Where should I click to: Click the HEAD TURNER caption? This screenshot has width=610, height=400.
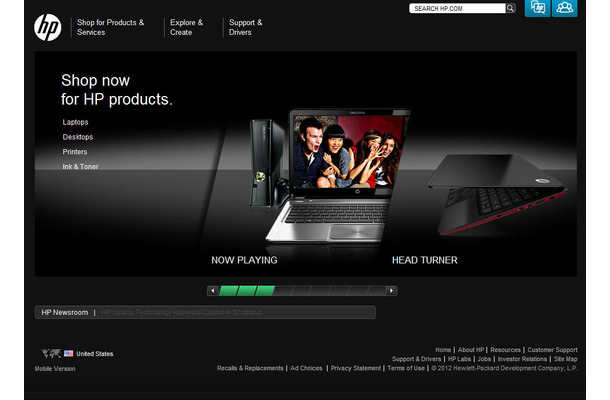[425, 260]
